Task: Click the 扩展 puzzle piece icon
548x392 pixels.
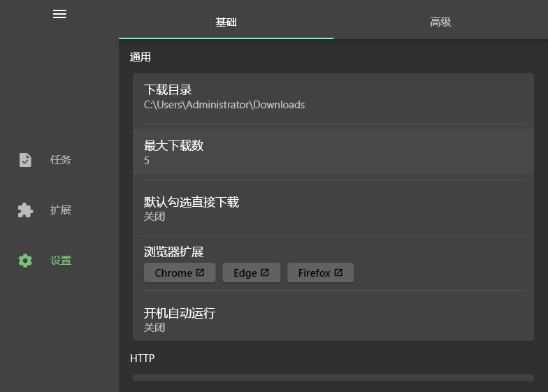Action: 25,210
